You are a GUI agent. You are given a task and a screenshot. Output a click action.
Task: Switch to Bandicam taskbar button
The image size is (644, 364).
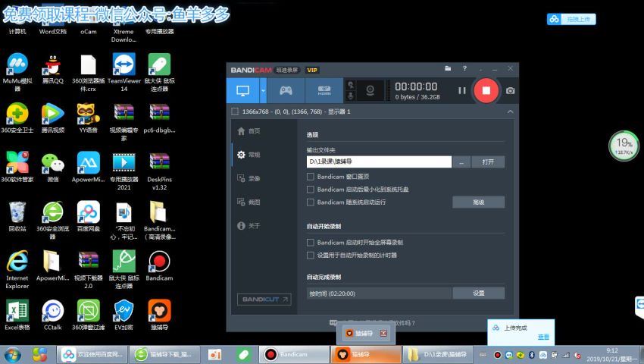pyautogui.click(x=294, y=354)
